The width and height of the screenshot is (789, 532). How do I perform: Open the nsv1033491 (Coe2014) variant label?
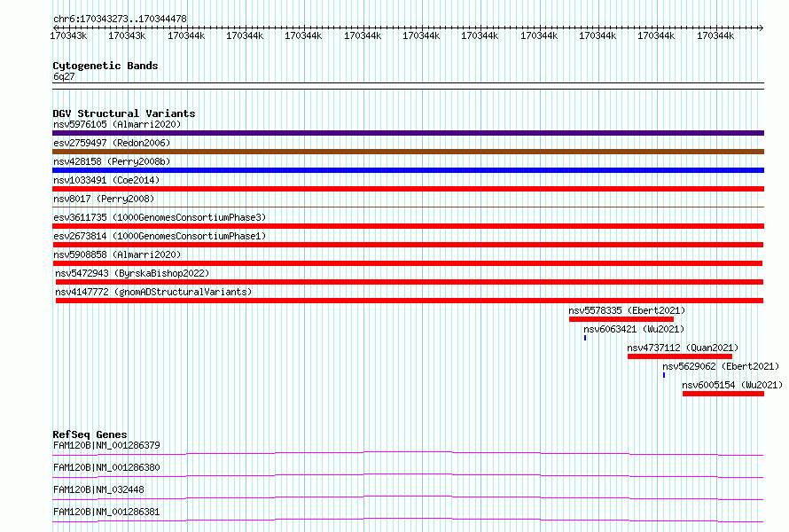coord(106,180)
